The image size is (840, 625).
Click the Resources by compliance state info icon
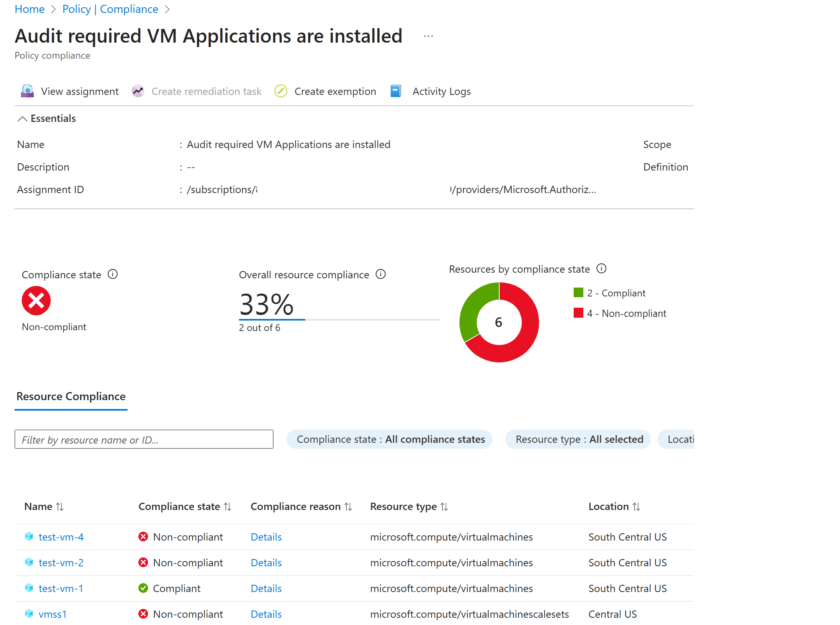601,269
